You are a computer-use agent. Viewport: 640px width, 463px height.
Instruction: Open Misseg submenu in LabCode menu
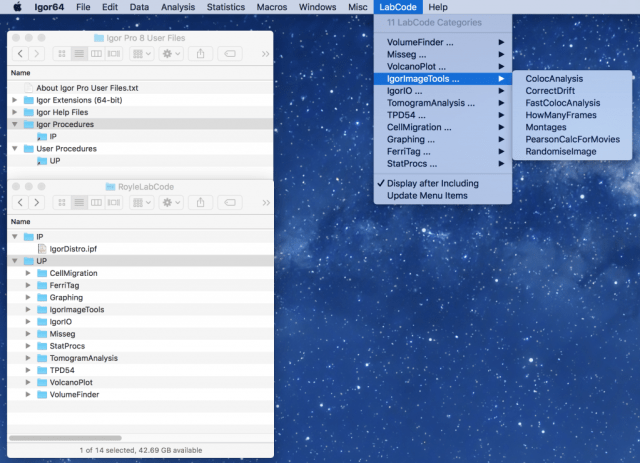[x=443, y=54]
